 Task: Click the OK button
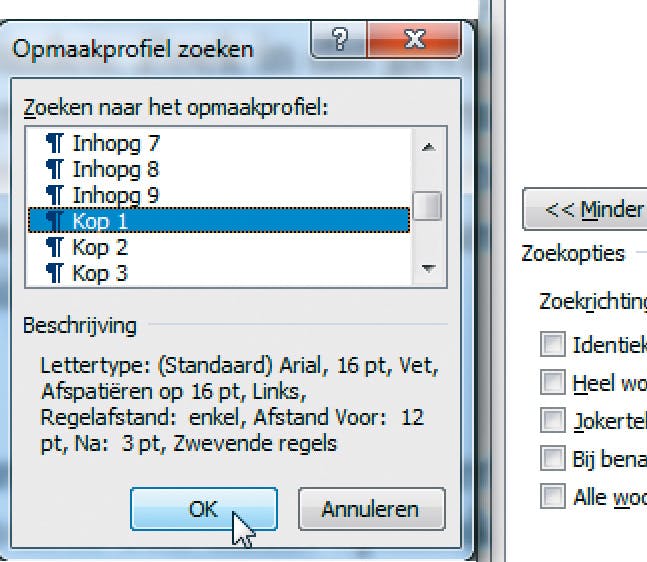(x=203, y=509)
